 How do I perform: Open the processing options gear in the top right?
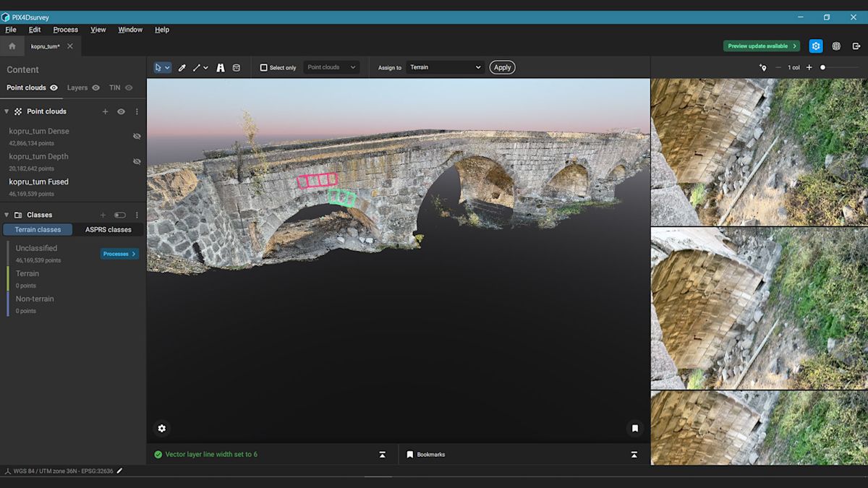pos(816,46)
